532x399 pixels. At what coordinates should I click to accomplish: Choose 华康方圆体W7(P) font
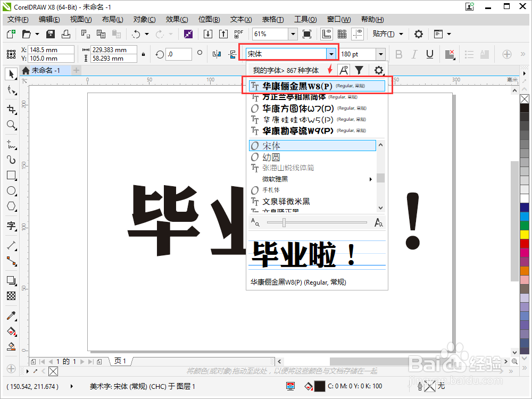pyautogui.click(x=317, y=109)
